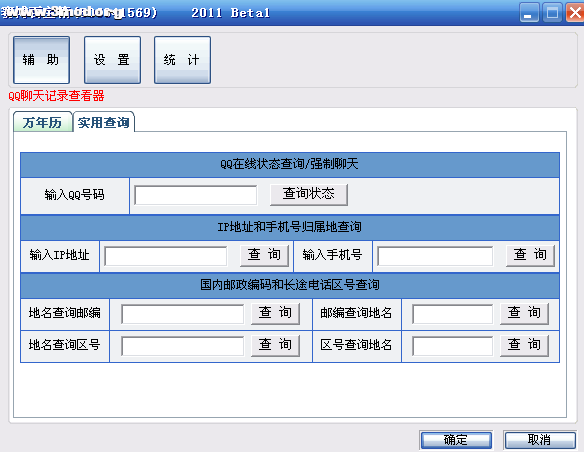
Task: Close the window with the X button
Action: pos(575,13)
